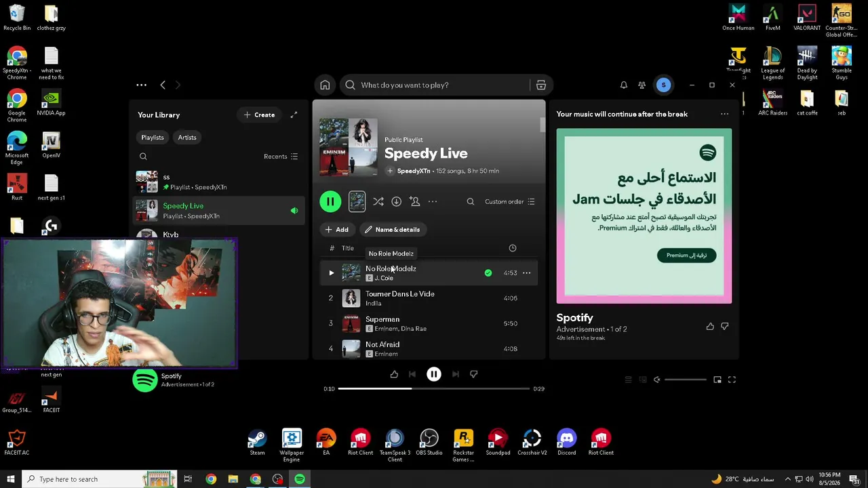868x488 pixels.
Task: Pause playback in bottom player bar
Action: point(434,374)
